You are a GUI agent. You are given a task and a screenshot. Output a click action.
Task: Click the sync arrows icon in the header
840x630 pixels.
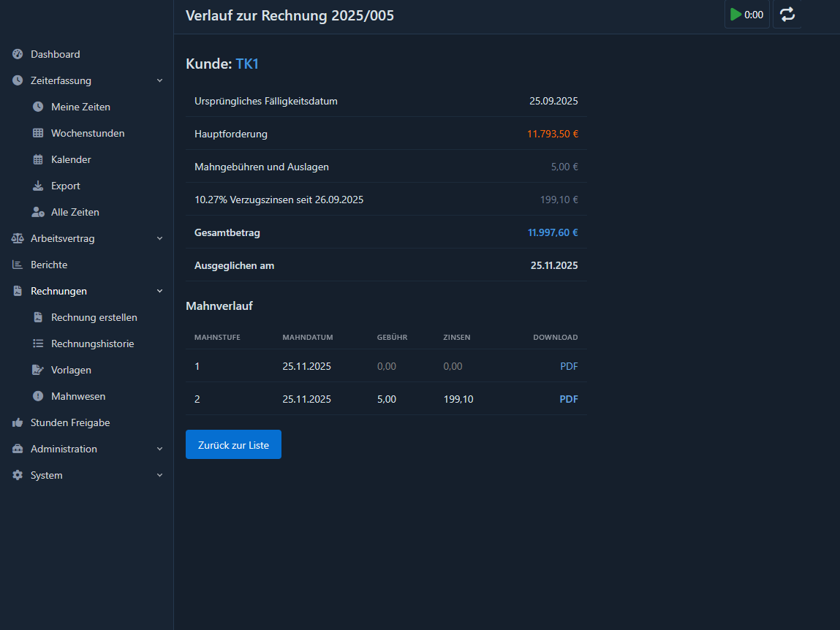tap(787, 14)
